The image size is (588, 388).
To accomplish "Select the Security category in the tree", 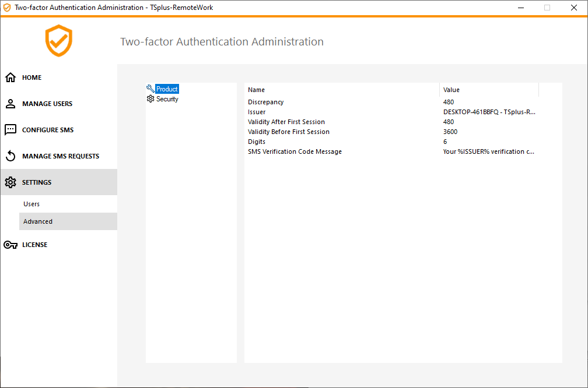I will 167,98.
